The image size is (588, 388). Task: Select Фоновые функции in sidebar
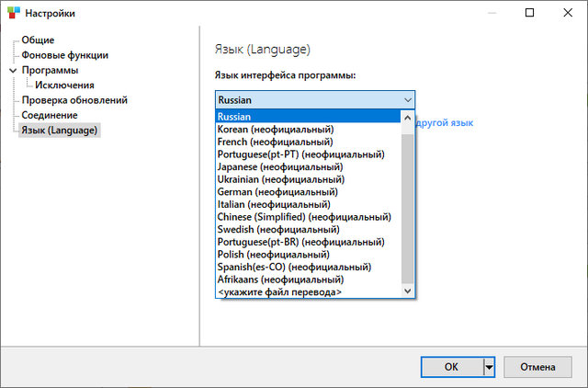(x=64, y=55)
